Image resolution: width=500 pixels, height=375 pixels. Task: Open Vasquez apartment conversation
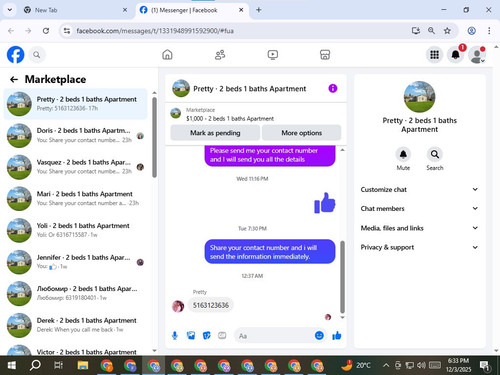pos(75,167)
